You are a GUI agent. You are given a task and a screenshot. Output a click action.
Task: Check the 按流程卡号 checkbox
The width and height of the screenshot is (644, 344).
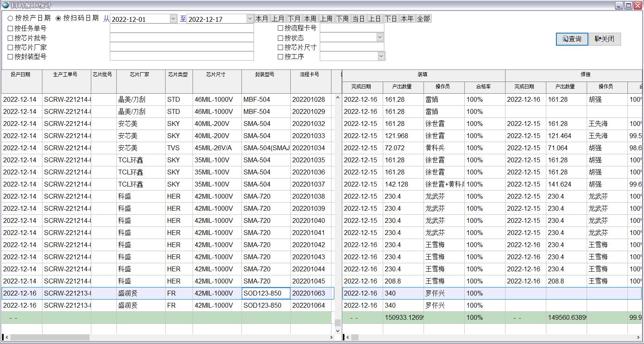pyautogui.click(x=281, y=28)
